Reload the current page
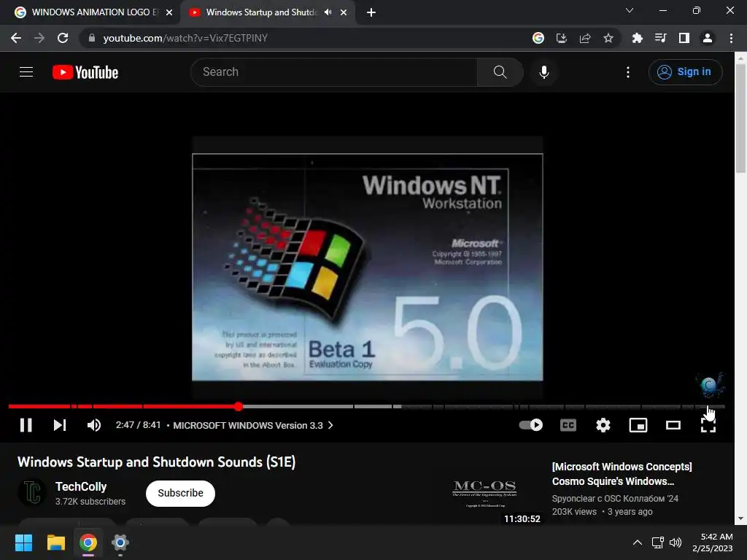Image resolution: width=747 pixels, height=560 pixels. point(63,38)
